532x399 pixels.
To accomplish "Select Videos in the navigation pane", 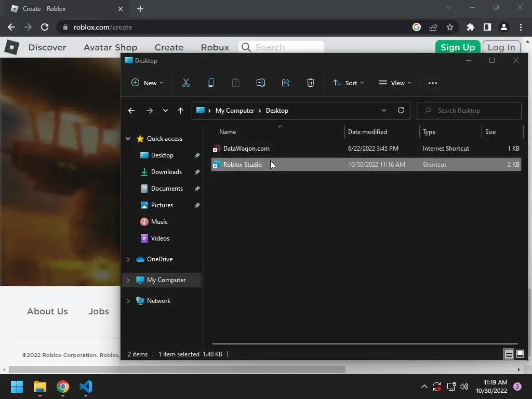I will pyautogui.click(x=160, y=238).
